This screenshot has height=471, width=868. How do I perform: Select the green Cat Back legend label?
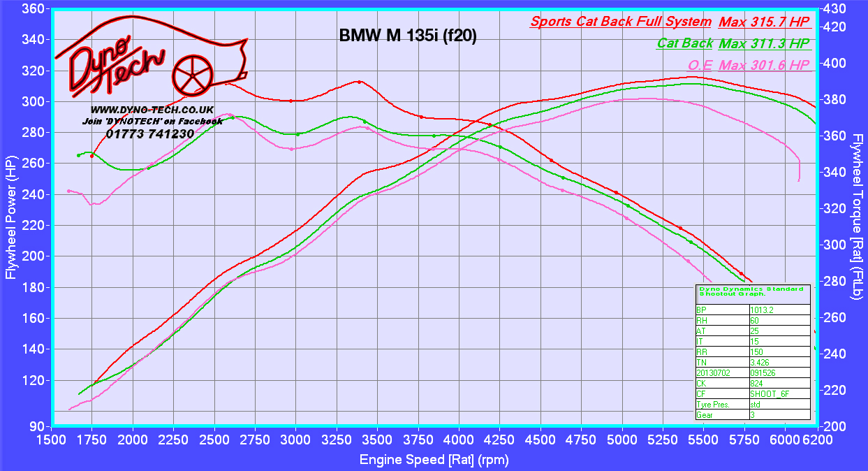[x=684, y=43]
